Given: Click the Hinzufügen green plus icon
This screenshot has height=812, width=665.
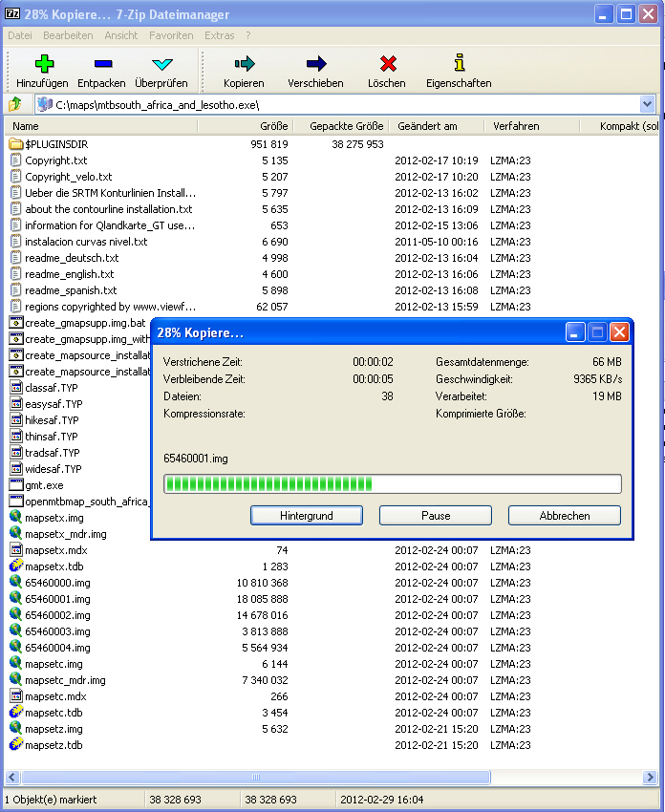Looking at the screenshot, I should pos(44,64).
